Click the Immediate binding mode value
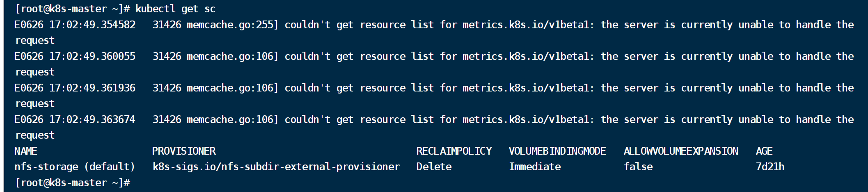This screenshot has height=192, width=868. [535, 167]
